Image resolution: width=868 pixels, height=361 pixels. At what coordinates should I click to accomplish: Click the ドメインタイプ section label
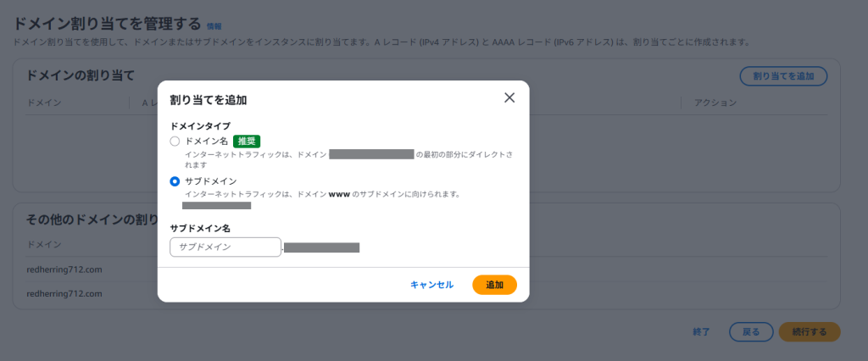click(200, 126)
